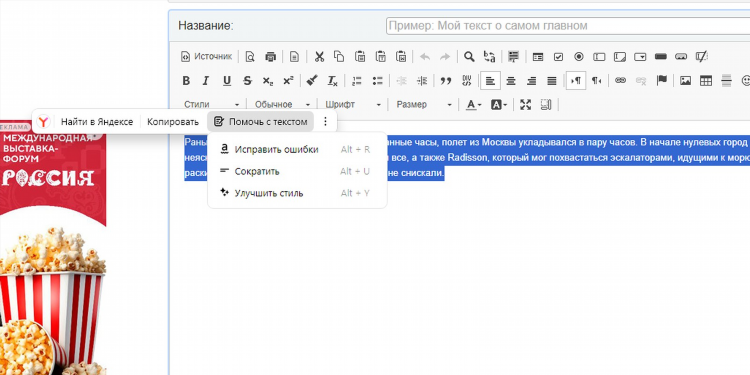Click the Cut scissors icon

tap(319, 56)
